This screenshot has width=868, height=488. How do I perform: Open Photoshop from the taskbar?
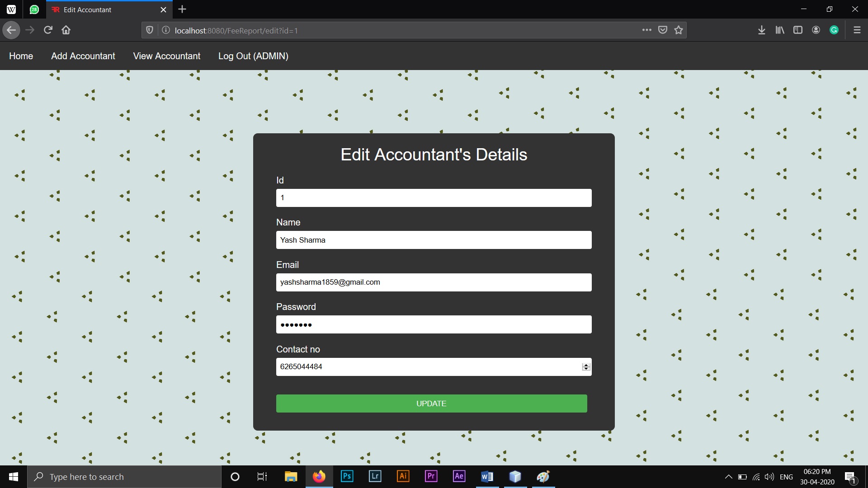coord(347,476)
